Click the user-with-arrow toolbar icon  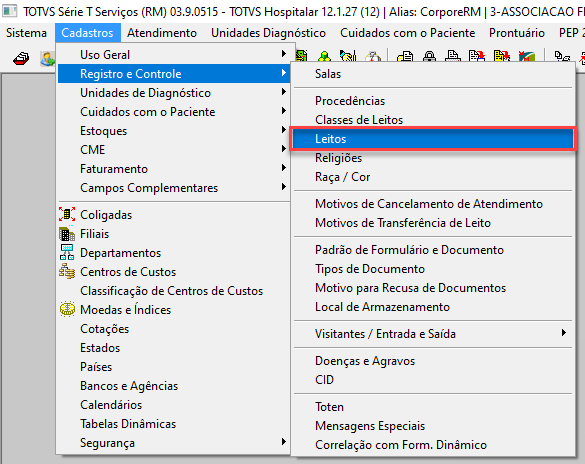[x=48, y=59]
